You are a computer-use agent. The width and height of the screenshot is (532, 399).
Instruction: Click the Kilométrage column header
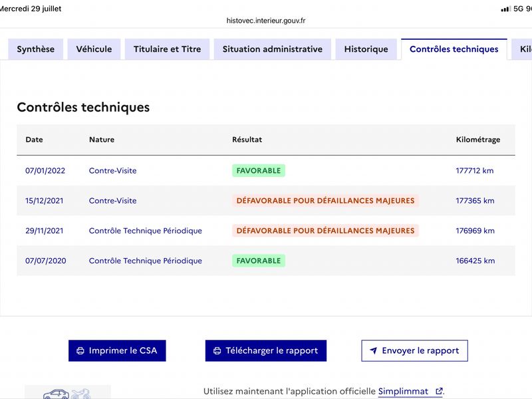[x=478, y=140]
